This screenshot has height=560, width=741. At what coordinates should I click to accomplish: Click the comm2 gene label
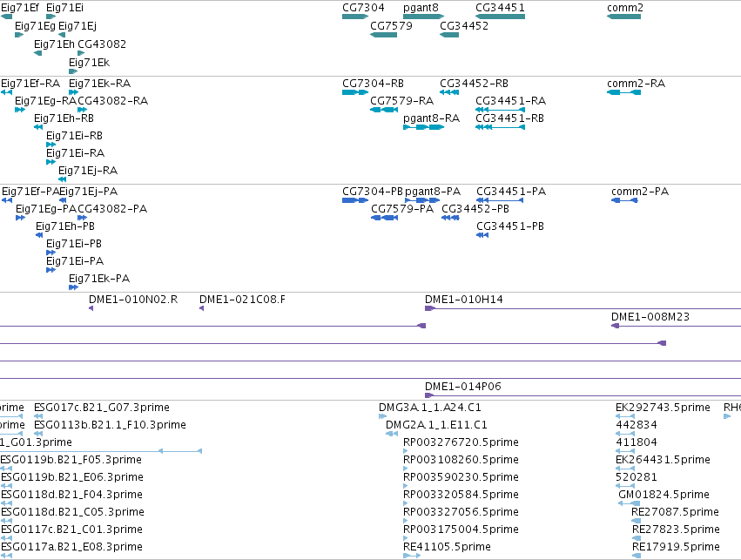click(624, 8)
